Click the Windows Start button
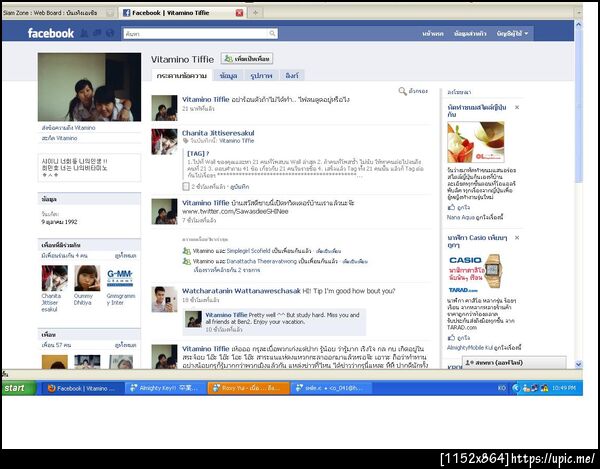 click(18, 388)
